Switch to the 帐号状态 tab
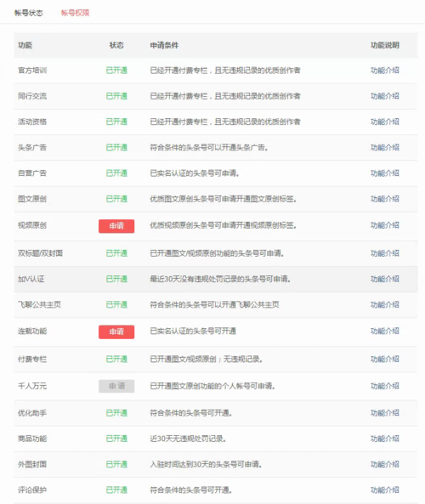The width and height of the screenshot is (425, 504). [29, 13]
